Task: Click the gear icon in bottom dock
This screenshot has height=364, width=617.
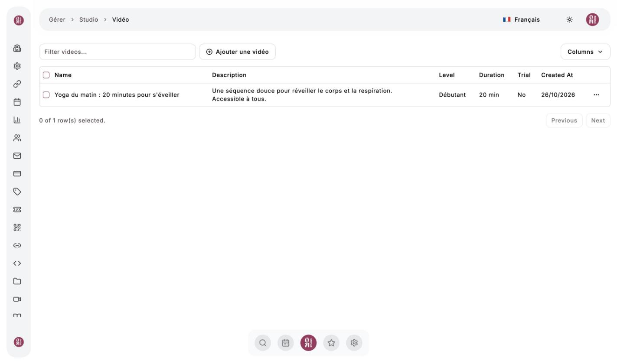Action: coord(354,343)
